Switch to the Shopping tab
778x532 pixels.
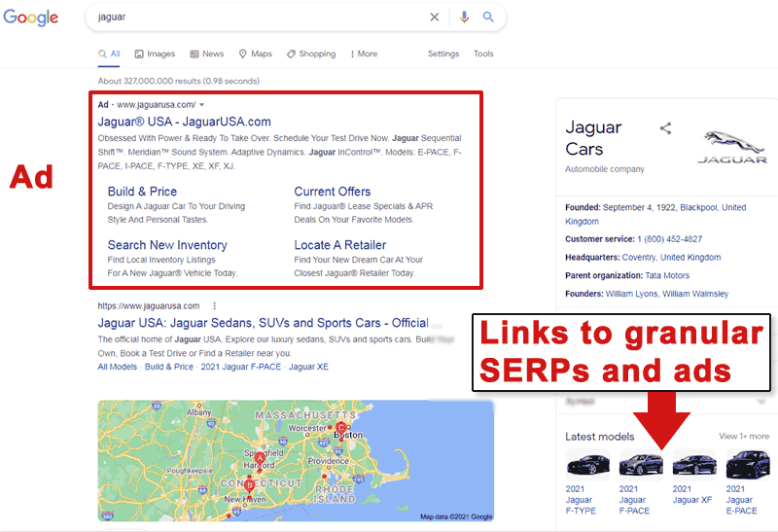click(311, 53)
